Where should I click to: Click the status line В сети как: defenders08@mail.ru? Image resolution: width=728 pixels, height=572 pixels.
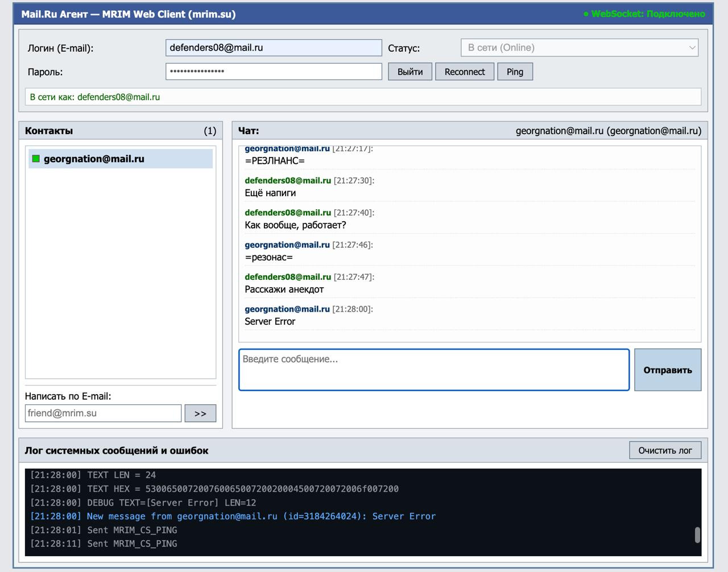pyautogui.click(x=363, y=97)
